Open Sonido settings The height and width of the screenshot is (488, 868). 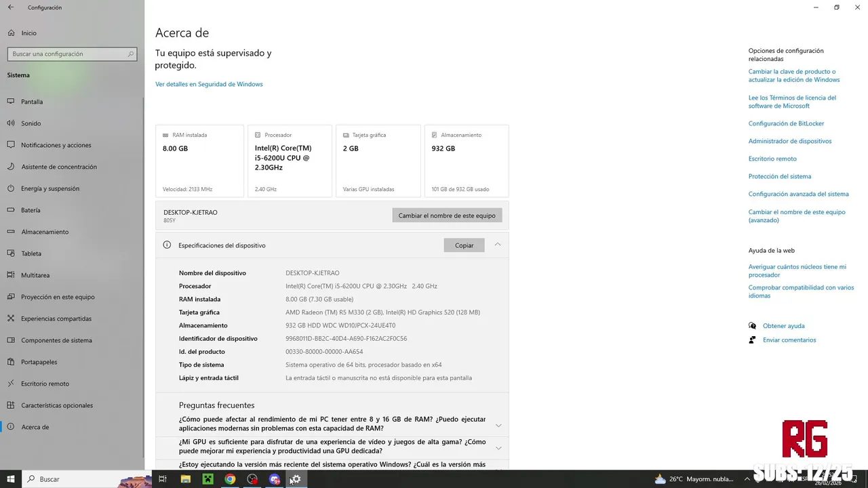(x=31, y=123)
